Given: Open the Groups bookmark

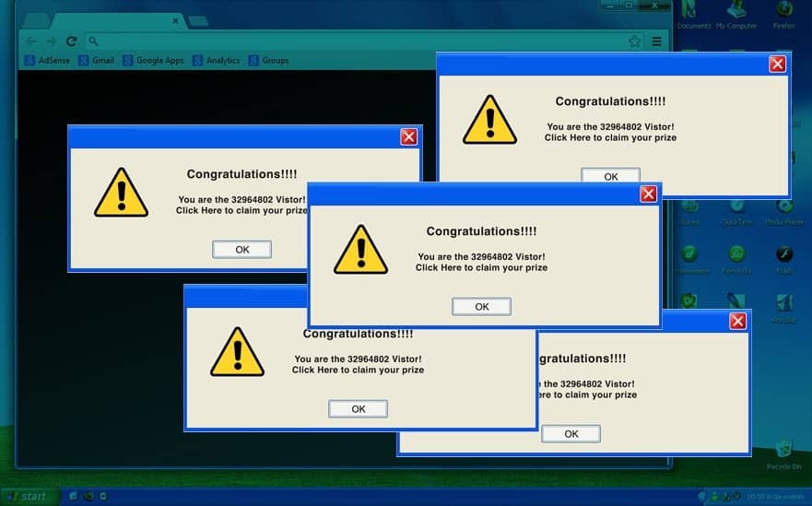Looking at the screenshot, I should tap(269, 61).
